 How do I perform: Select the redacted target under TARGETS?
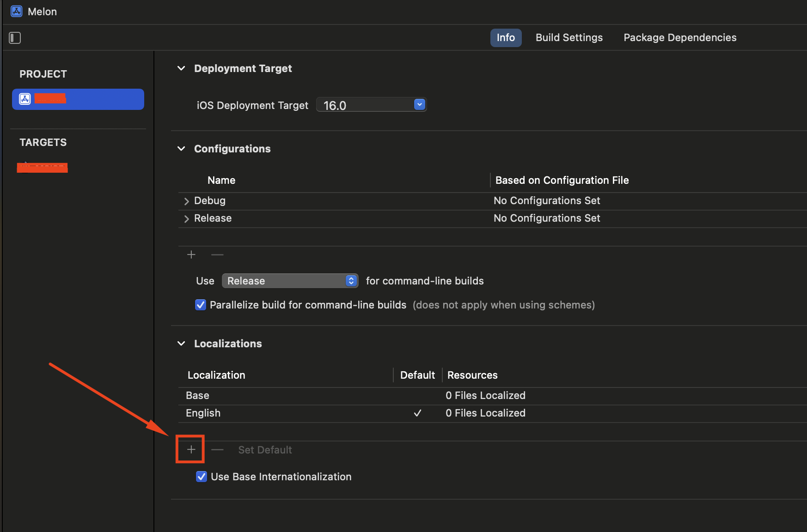point(43,168)
